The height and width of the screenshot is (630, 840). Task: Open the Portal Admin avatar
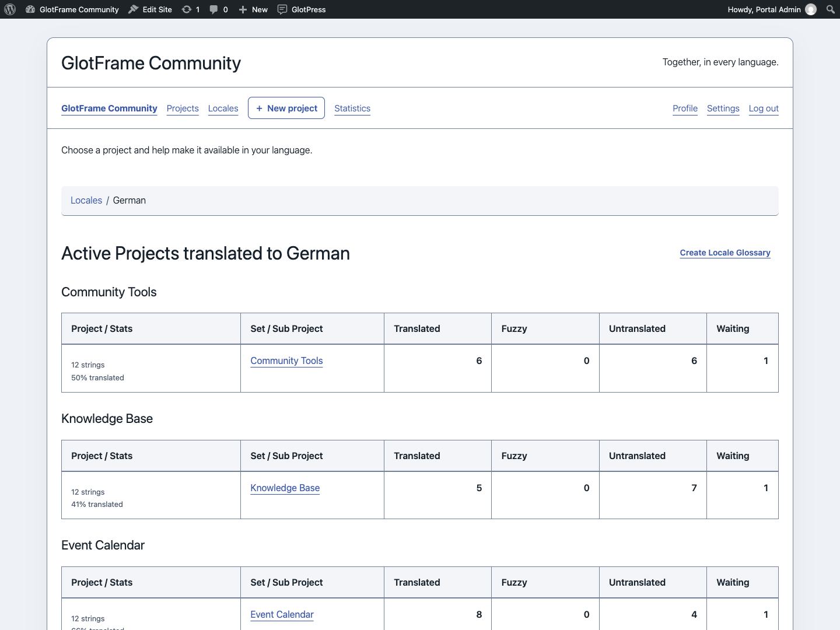pos(811,9)
